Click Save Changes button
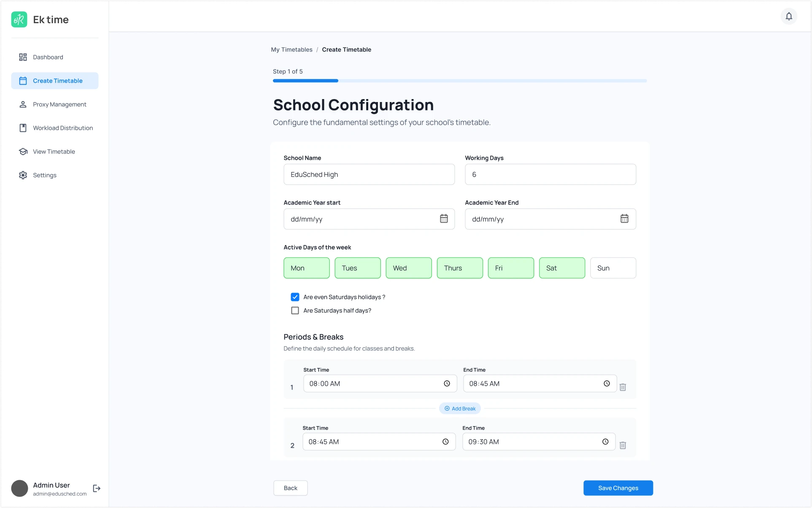This screenshot has height=508, width=812. 618,488
